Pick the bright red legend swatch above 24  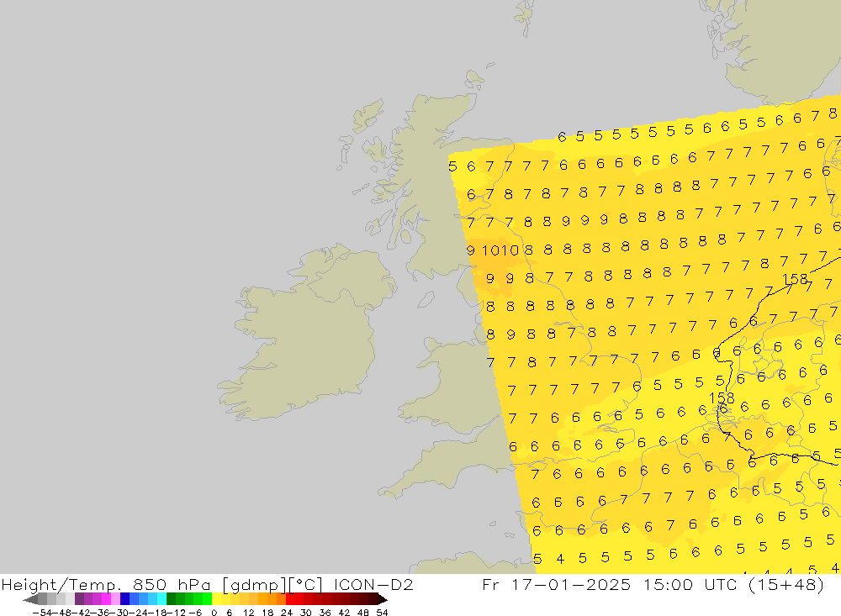point(291,599)
